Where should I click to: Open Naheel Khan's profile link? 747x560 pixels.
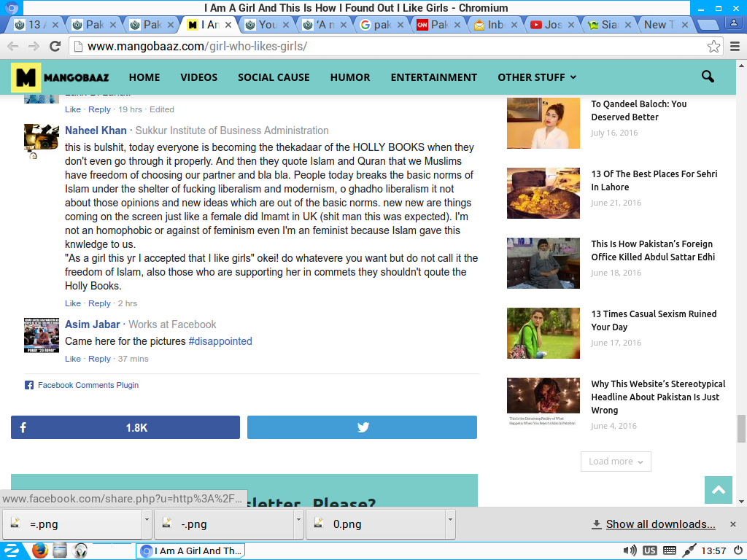tap(96, 131)
